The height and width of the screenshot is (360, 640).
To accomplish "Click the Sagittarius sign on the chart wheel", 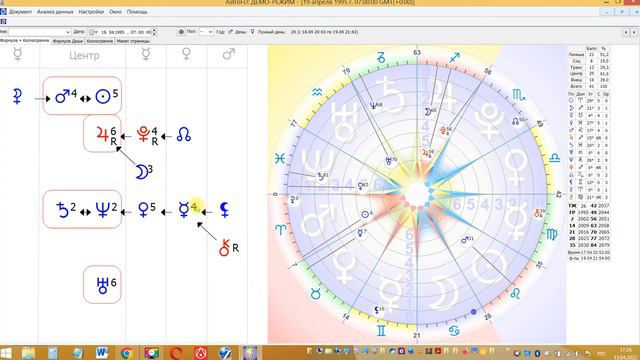I will 455,58.
